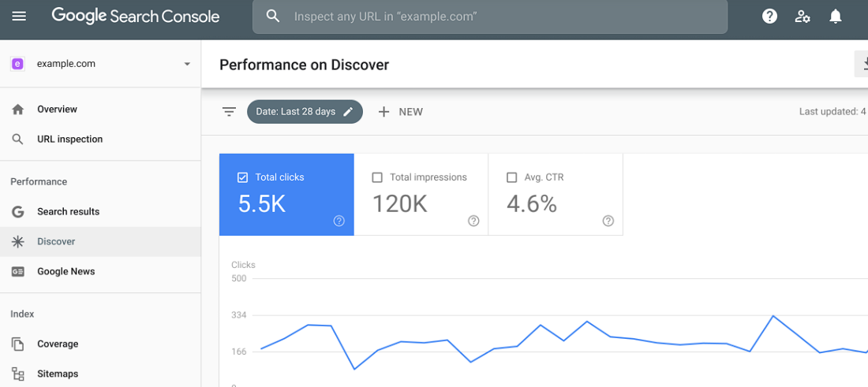Open help icon on Total clicks card
The image size is (868, 387).
click(x=339, y=221)
